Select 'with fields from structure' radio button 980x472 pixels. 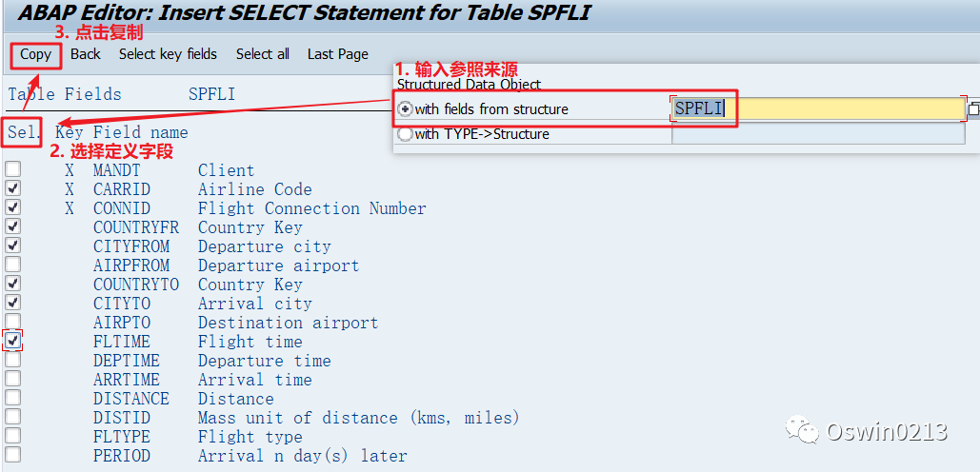(406, 109)
